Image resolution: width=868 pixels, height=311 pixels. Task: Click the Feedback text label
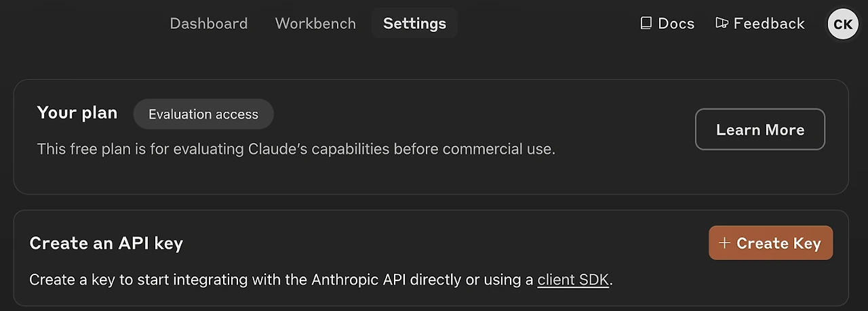click(x=769, y=24)
